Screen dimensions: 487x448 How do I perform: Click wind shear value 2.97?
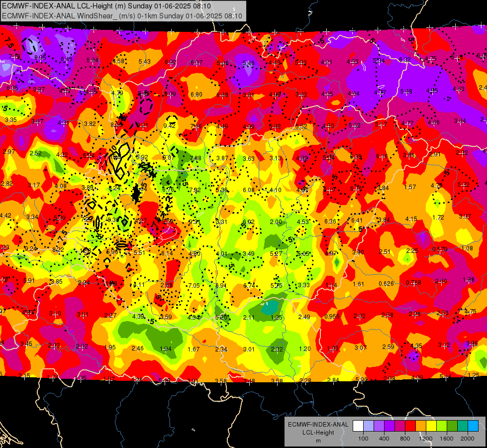pos(8,151)
